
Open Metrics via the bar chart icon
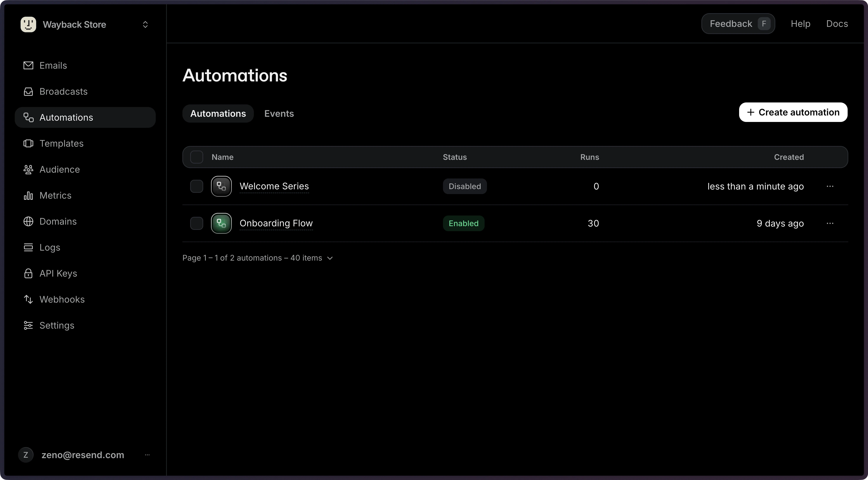tap(28, 195)
